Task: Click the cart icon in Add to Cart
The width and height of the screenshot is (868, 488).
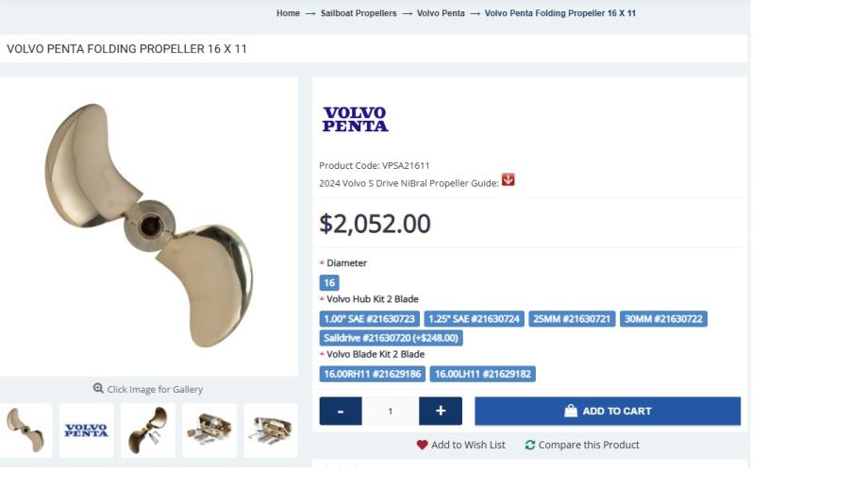Action: pyautogui.click(x=571, y=411)
